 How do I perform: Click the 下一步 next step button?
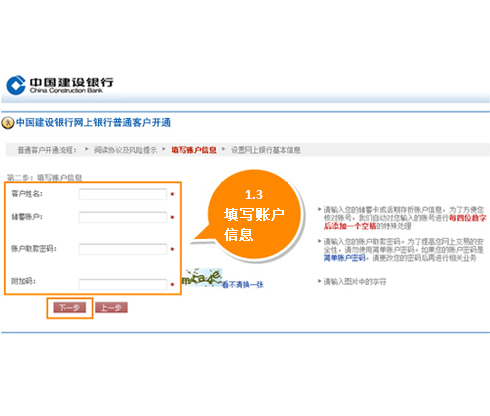coord(70,308)
